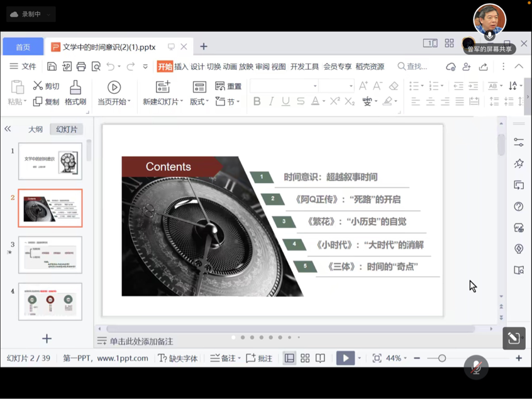
Task: Click the fit-to-window icon beside zoom percent
Action: click(377, 358)
